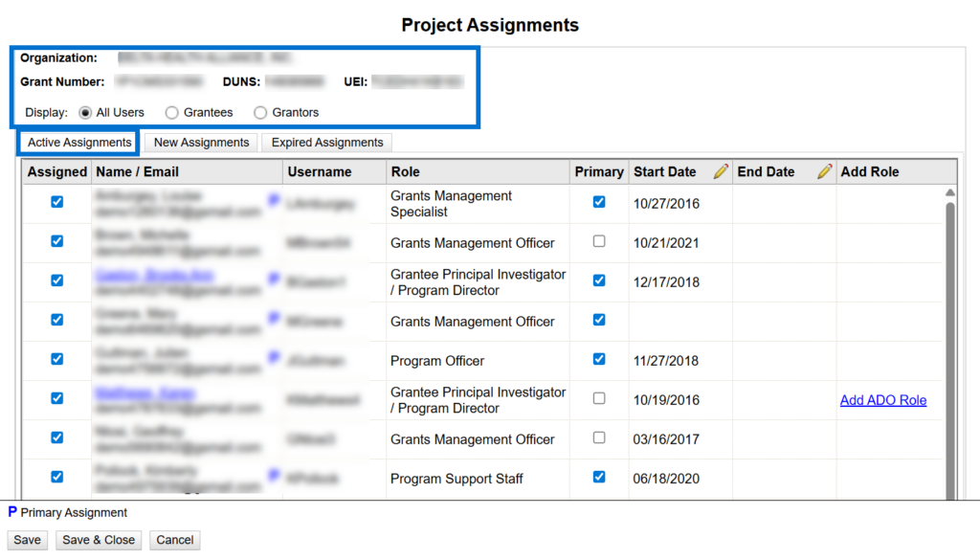This screenshot has height=560, width=980.
Task: Click the table's vertical scrollbar
Action: tap(949, 345)
